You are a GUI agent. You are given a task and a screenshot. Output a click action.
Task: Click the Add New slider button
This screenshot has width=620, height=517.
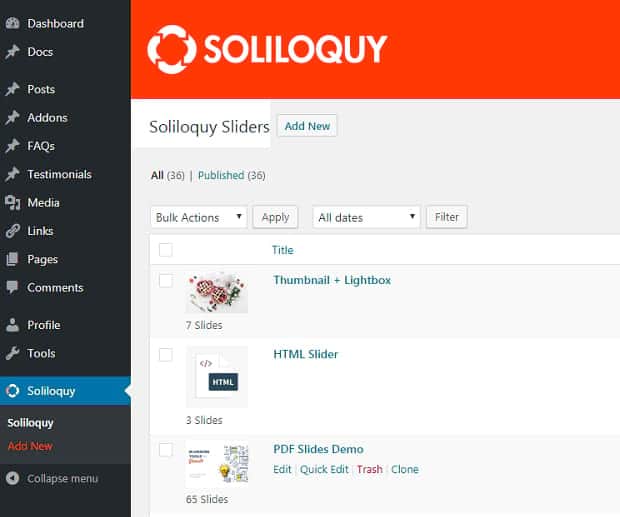point(307,126)
